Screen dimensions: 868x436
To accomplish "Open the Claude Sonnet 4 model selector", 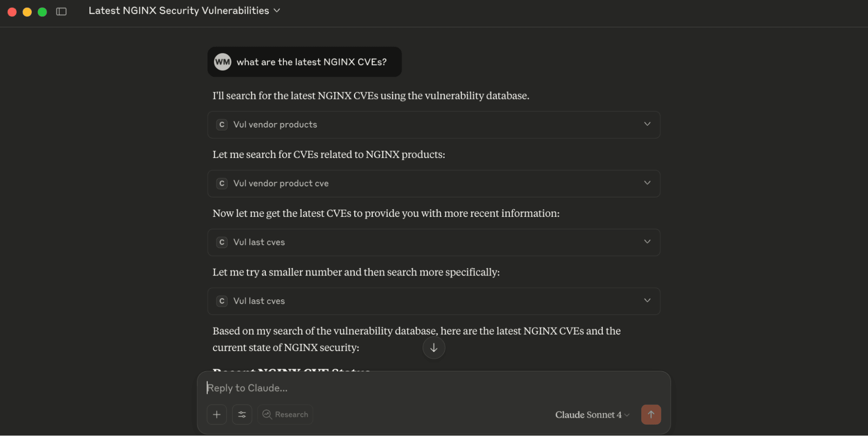I will (592, 415).
